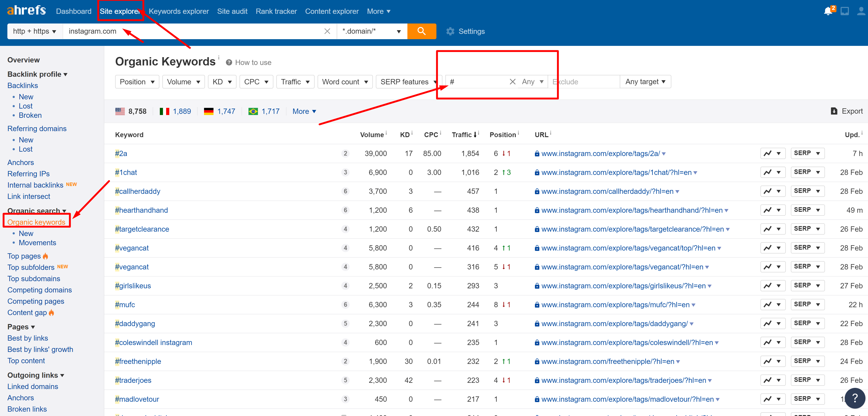The width and height of the screenshot is (868, 416).
Task: Select the Brazil flag count 1,717
Action: point(264,111)
